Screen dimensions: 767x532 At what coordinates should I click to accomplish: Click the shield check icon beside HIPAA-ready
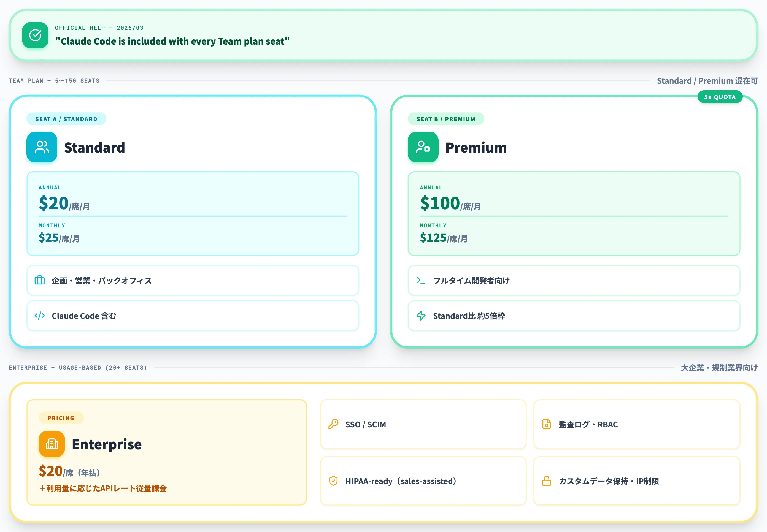pos(333,481)
